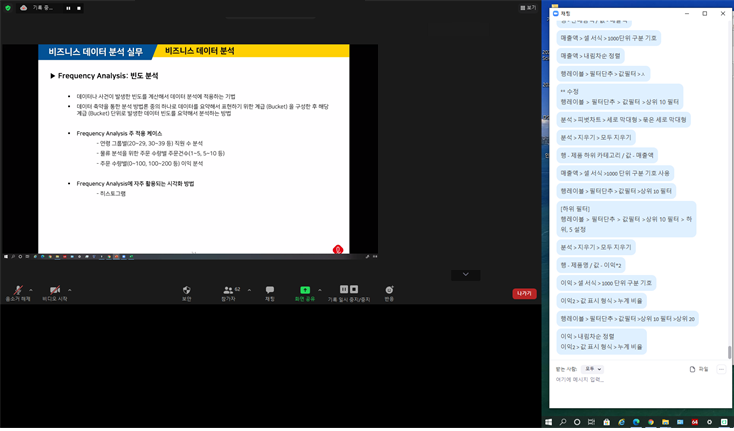Open the chat recipient dropdown
734x431 pixels.
click(593, 369)
